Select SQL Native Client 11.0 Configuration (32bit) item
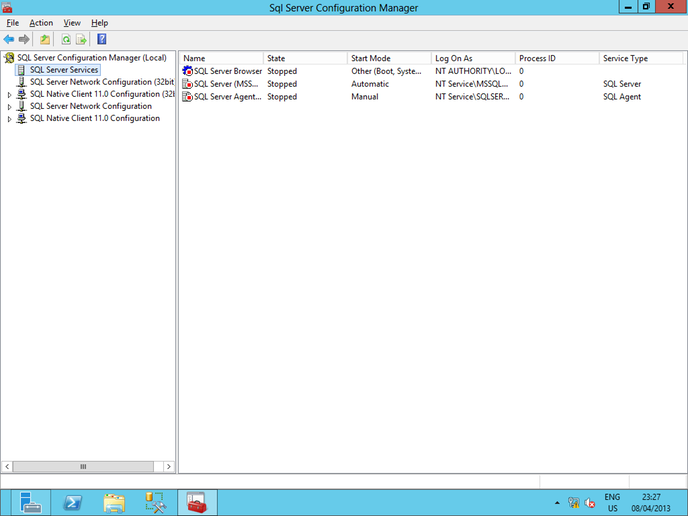The image size is (688, 516). click(102, 94)
